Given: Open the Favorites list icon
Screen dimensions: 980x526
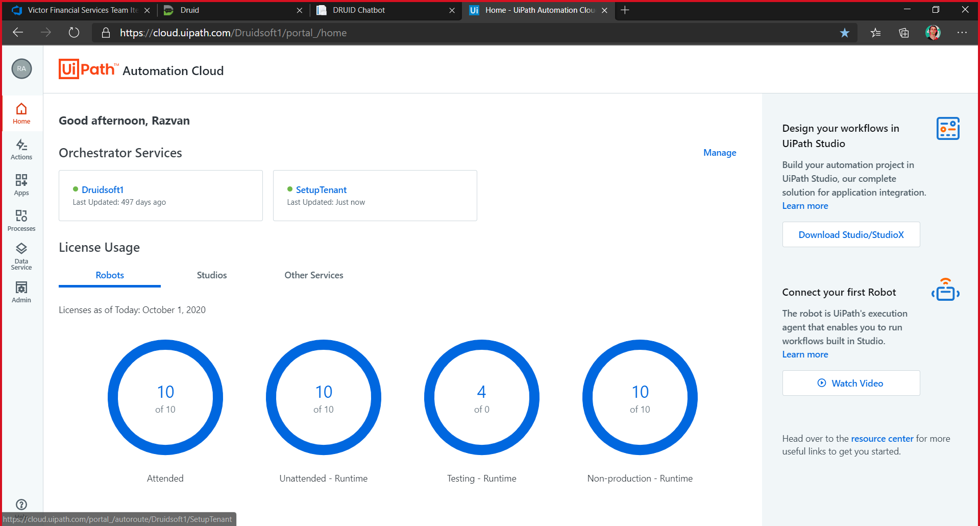Looking at the screenshot, I should click(876, 33).
